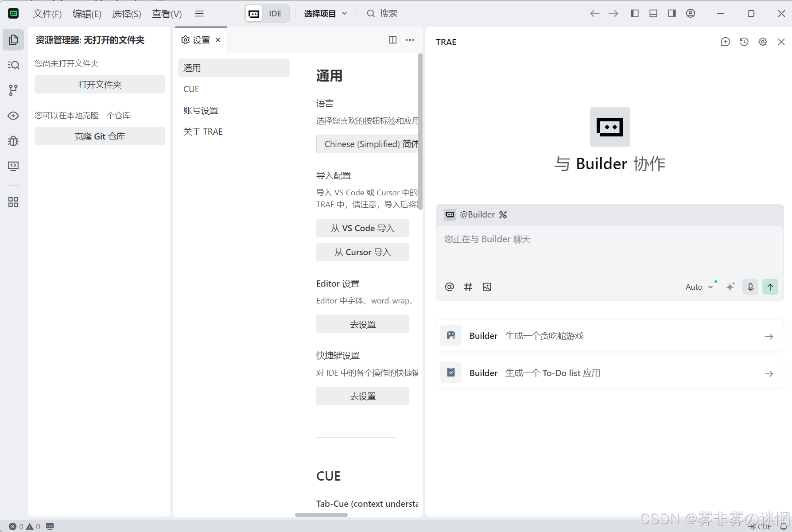Viewport: 792px width, 532px height.
Task: Toggle the primary sidebar layout icon
Action: (635, 14)
